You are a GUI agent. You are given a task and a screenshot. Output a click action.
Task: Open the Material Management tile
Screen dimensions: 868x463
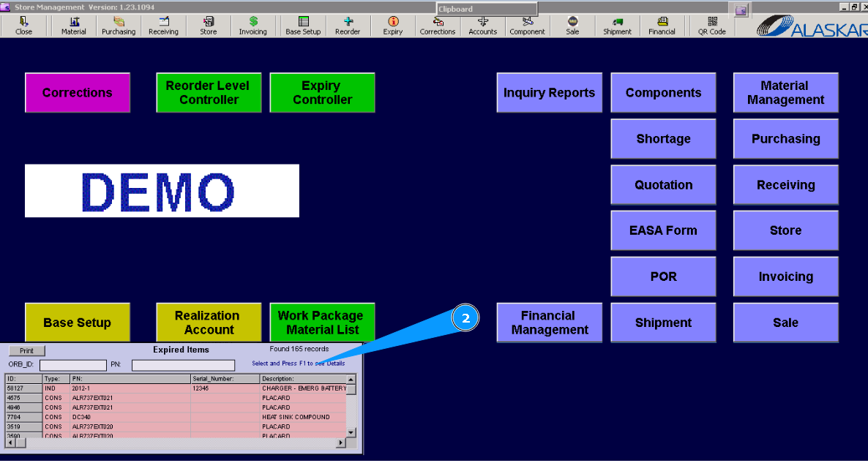(x=785, y=92)
